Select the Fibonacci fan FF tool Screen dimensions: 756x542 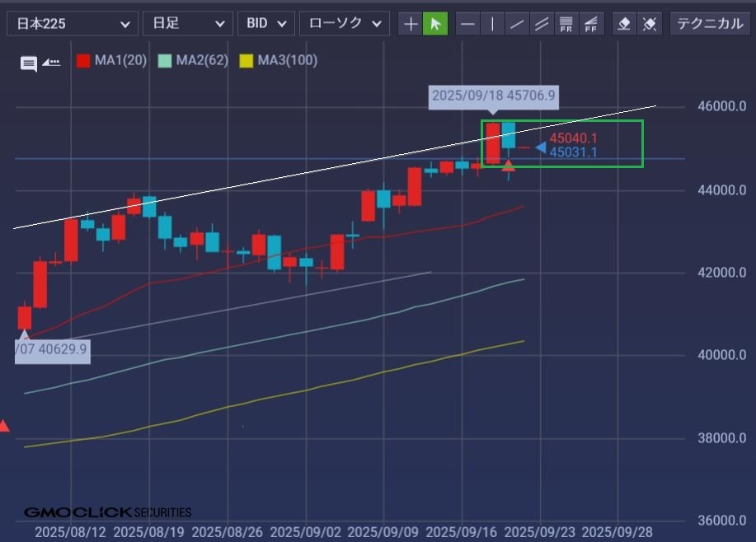pyautogui.click(x=591, y=24)
